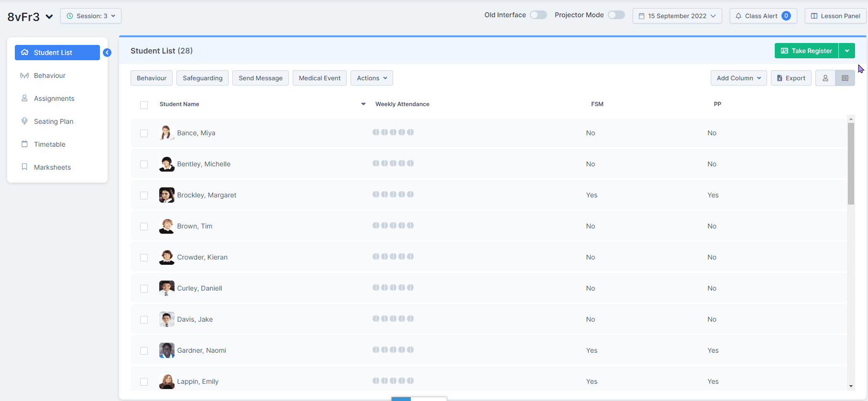Viewport: 868px width, 401px height.
Task: Turn on Projector Mode switch
Action: pos(616,15)
